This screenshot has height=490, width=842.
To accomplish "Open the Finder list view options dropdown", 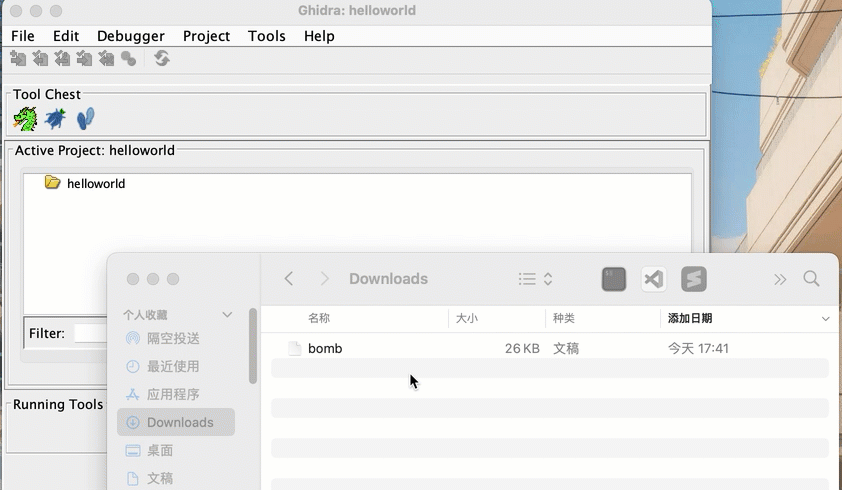I will [535, 279].
